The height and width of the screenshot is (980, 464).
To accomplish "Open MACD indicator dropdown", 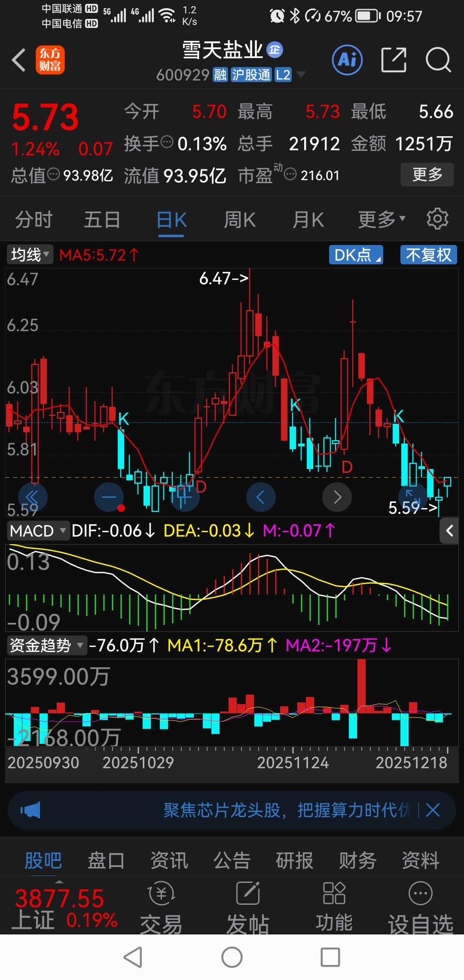I will coord(38,531).
